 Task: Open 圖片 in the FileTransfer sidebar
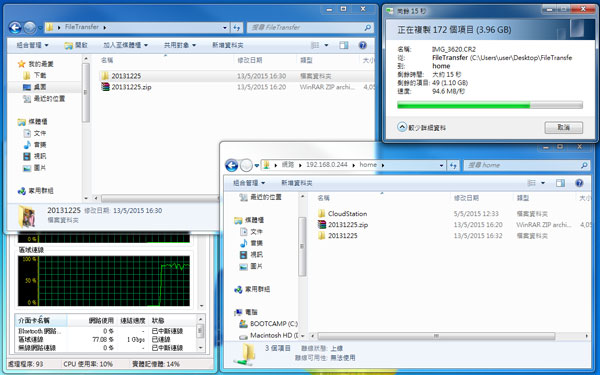pos(34,168)
